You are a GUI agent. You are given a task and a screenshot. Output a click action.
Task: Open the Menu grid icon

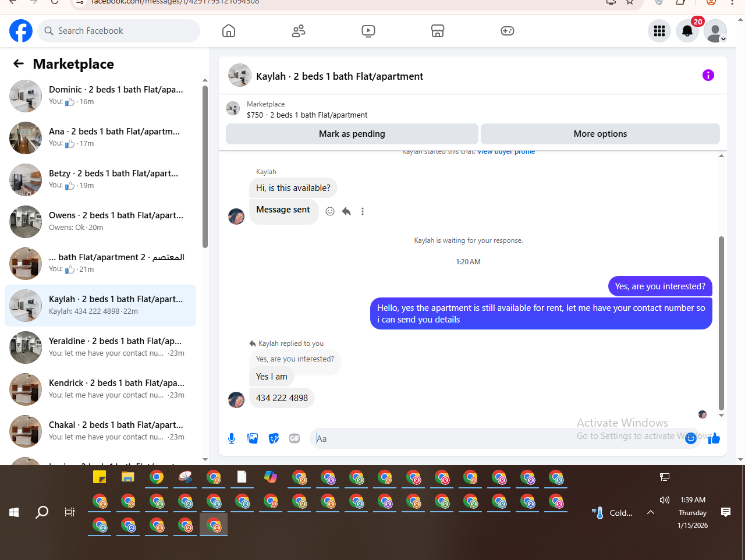click(659, 31)
